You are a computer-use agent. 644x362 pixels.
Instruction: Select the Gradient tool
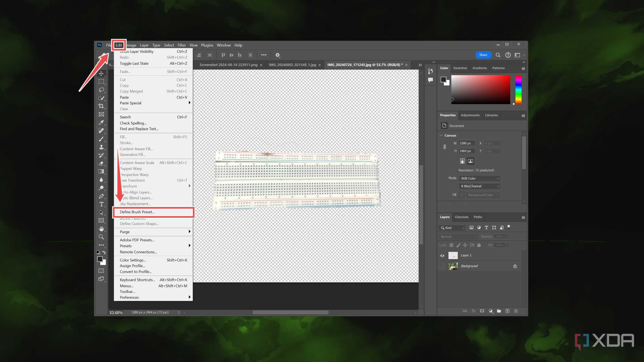tap(101, 172)
